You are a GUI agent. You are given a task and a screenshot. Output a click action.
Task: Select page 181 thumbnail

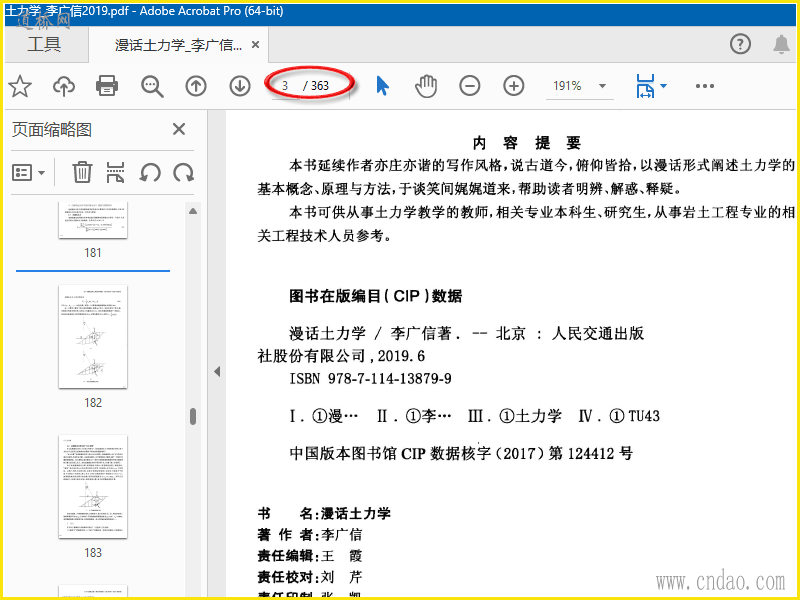(93, 220)
